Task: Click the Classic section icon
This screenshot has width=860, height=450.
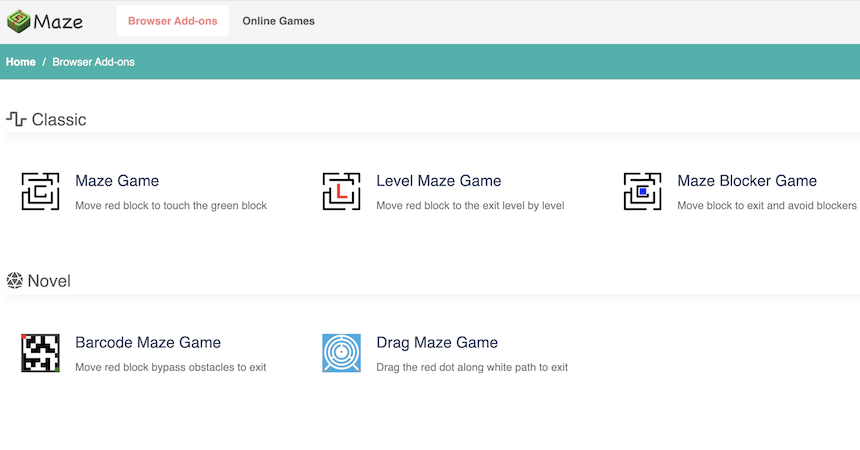Action: coord(16,120)
